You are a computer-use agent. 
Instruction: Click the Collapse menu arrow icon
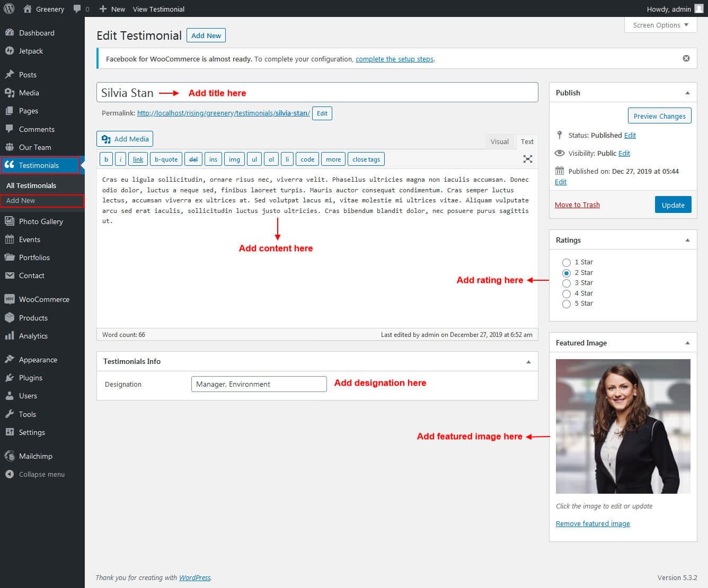tap(10, 474)
